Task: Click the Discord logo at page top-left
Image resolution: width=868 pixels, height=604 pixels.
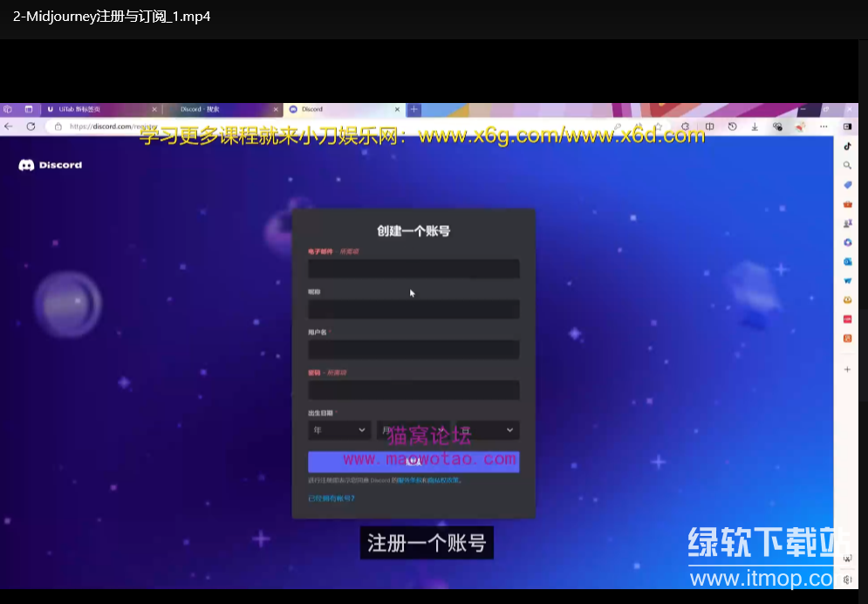Action: pyautogui.click(x=51, y=165)
